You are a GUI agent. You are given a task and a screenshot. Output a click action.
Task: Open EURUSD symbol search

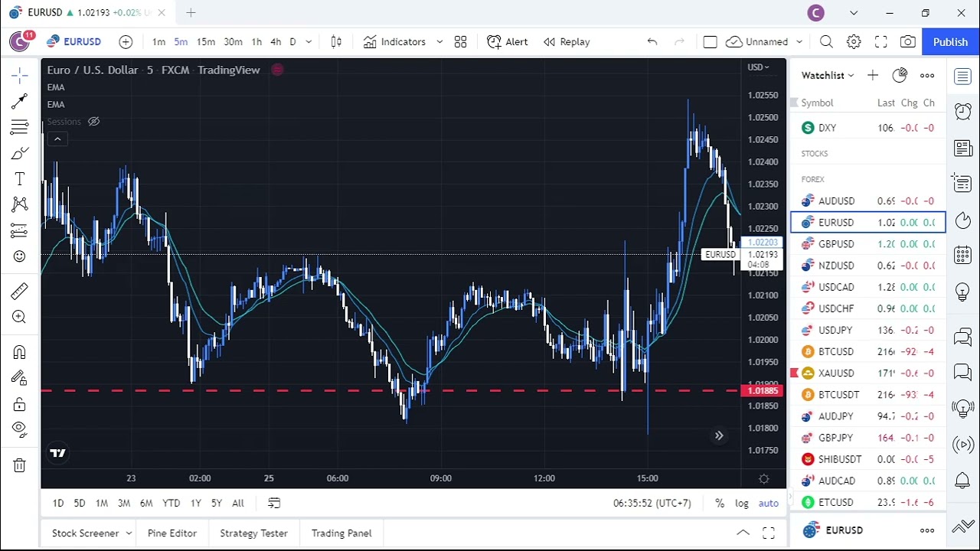click(73, 42)
